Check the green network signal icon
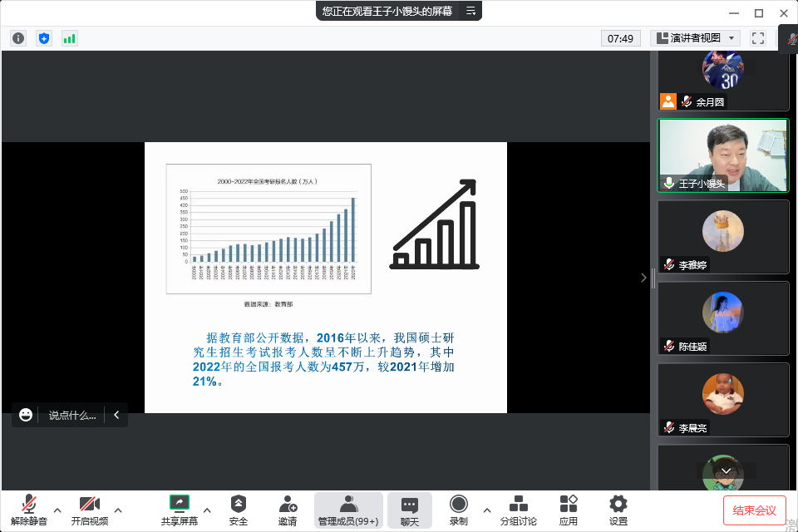The image size is (798, 532). [x=69, y=38]
